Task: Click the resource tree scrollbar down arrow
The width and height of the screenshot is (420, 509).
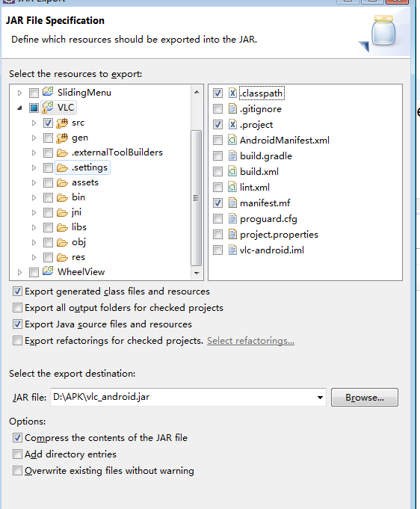Action: point(197,273)
